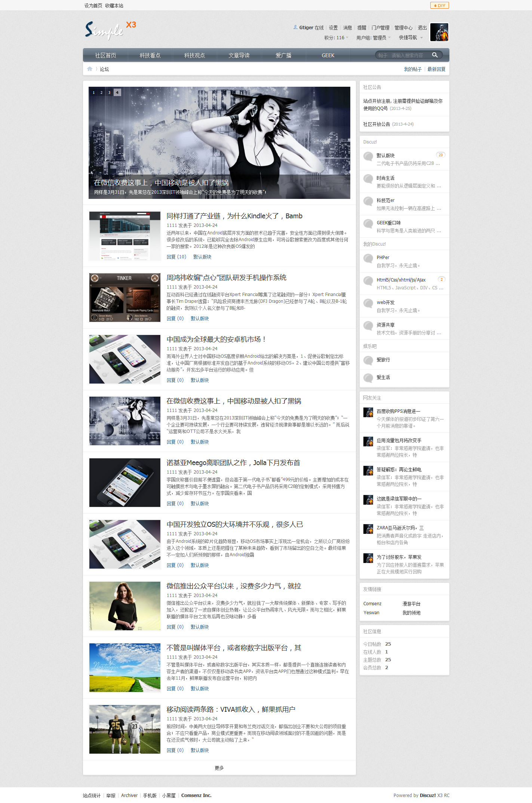Click the 爱生活 forum bubble icon
The height and width of the screenshot is (803, 532).
368,378
